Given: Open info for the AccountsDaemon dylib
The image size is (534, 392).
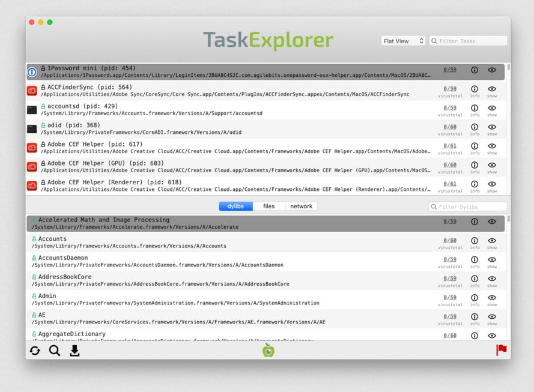Looking at the screenshot, I should [x=475, y=259].
